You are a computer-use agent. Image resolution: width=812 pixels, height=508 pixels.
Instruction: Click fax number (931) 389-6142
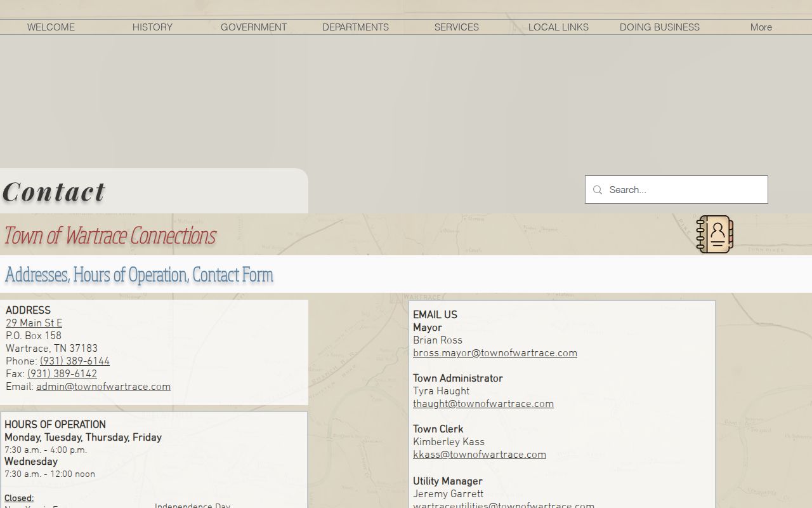(x=62, y=374)
